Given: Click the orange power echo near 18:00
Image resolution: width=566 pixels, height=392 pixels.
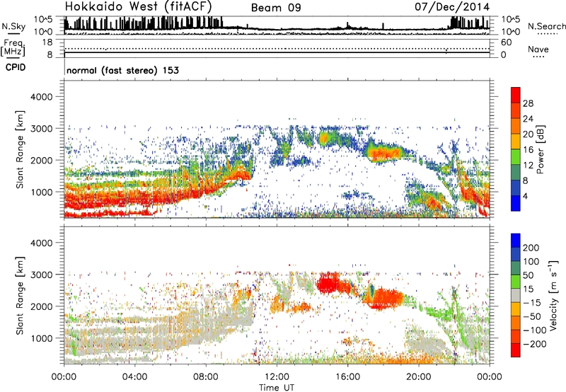Looking at the screenshot, I should pos(385,154).
